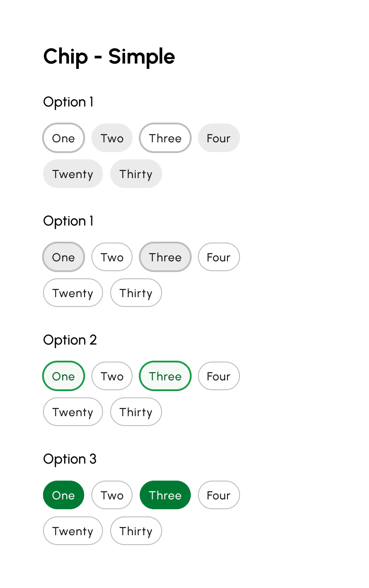
Task: Deselect Three chip in first Option 1 group
Action: (x=165, y=138)
